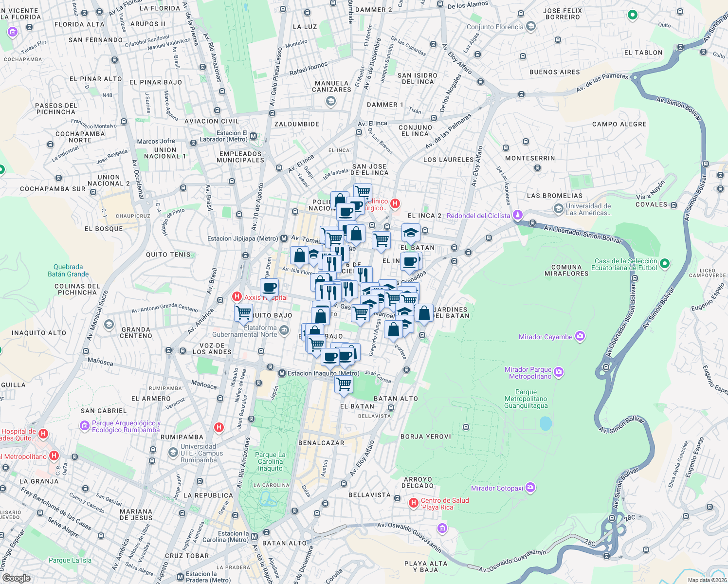This screenshot has width=728, height=584.
Task: Click the red hospital marker for Axxis Hospital
Action: [x=237, y=297]
